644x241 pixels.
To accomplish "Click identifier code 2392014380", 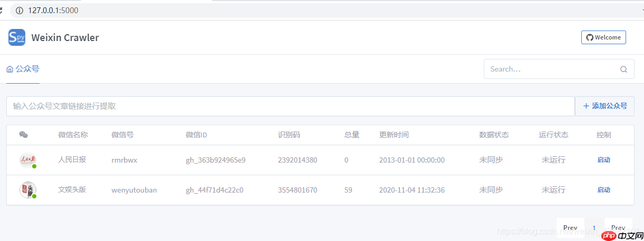I will coord(298,160).
